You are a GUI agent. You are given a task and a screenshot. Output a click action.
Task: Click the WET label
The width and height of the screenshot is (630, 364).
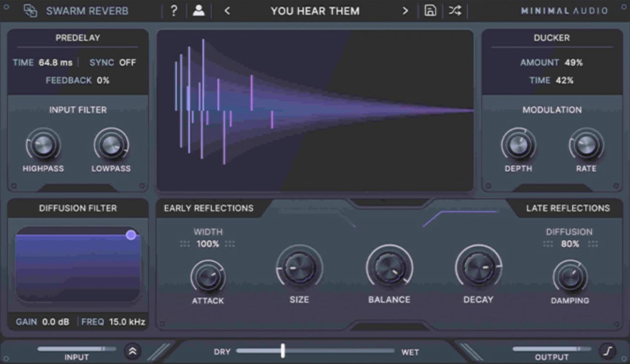410,352
